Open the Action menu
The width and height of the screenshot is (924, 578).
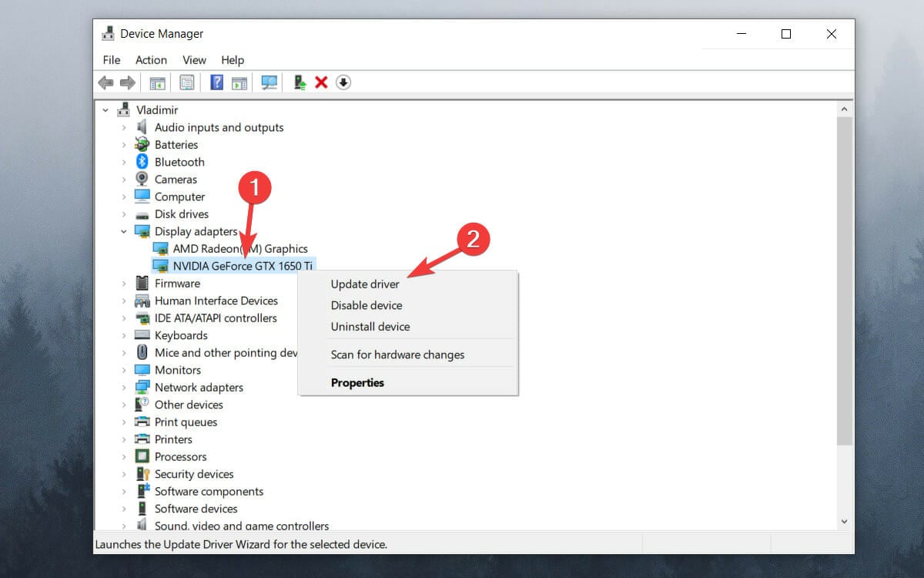pyautogui.click(x=151, y=59)
